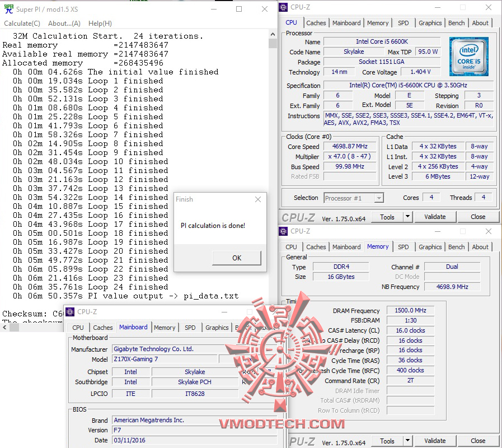502x448 pixels.
Task: Click the CPU-Z icon in Memory window title
Action: pyautogui.click(x=283, y=231)
